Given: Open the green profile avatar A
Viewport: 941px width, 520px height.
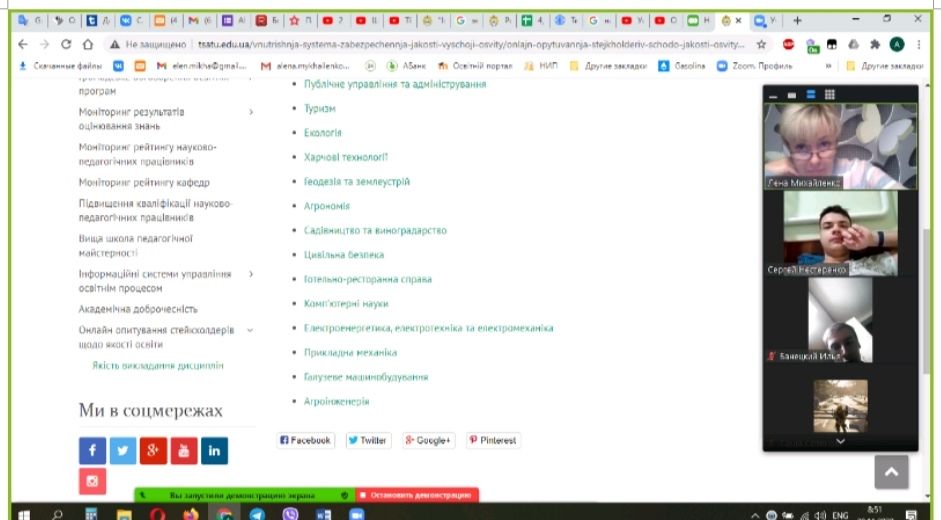Looking at the screenshot, I should click(897, 44).
